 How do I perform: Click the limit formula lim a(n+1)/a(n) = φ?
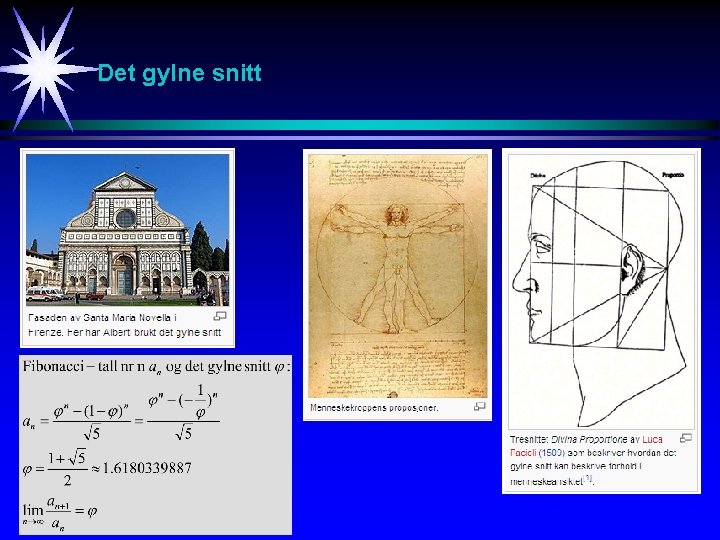[x=60, y=512]
